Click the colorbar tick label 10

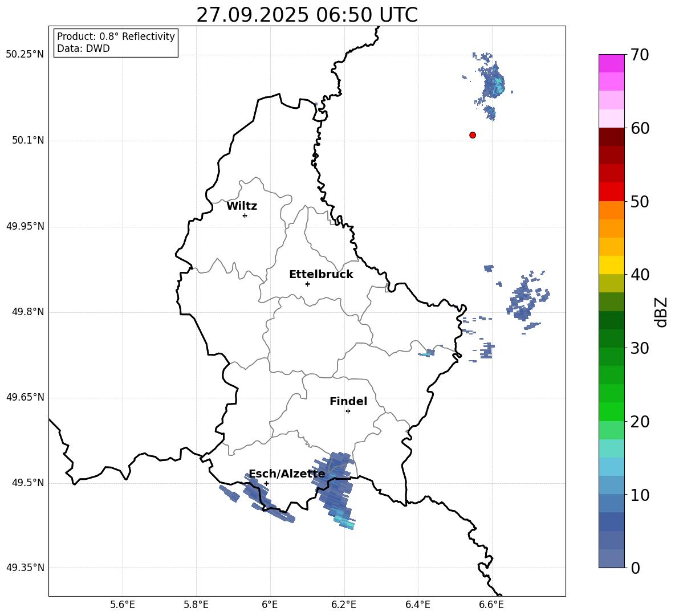point(640,495)
